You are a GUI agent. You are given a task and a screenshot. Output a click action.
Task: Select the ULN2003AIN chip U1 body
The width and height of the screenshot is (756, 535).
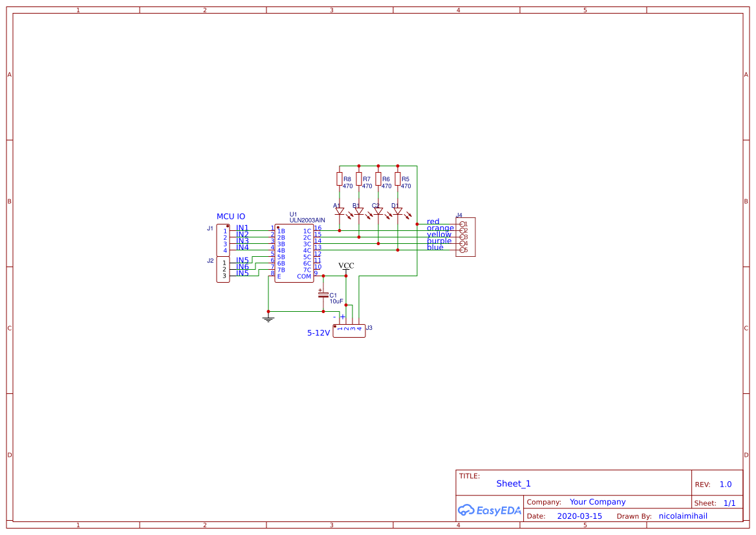click(294, 254)
